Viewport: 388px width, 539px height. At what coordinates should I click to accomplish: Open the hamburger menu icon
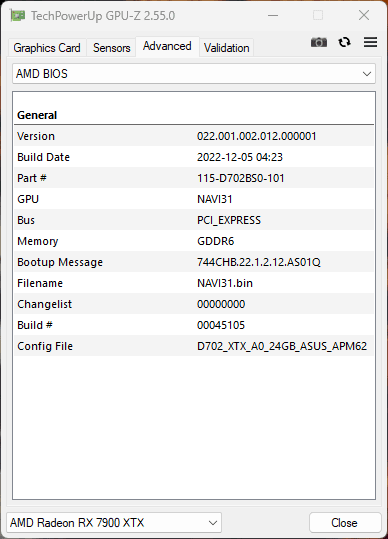[370, 42]
